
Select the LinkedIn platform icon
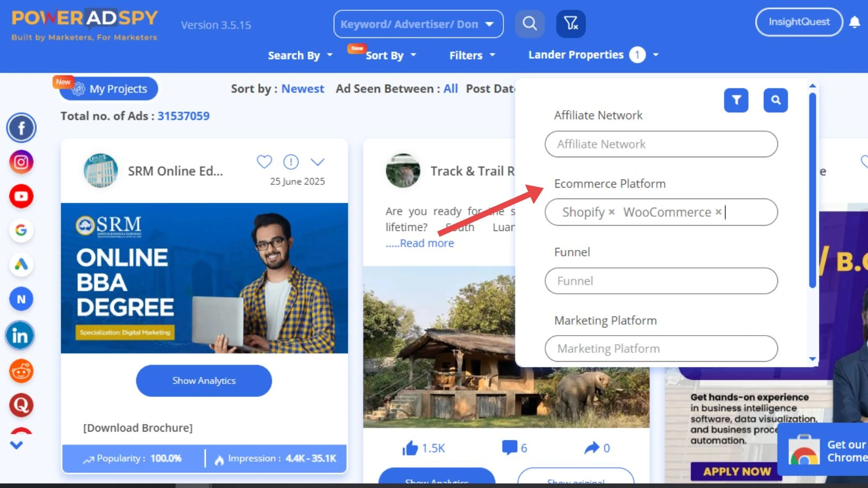coord(20,336)
